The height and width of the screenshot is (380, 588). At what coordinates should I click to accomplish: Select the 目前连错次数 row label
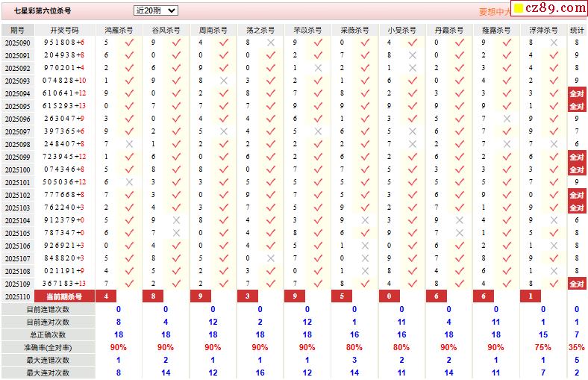(x=49, y=310)
